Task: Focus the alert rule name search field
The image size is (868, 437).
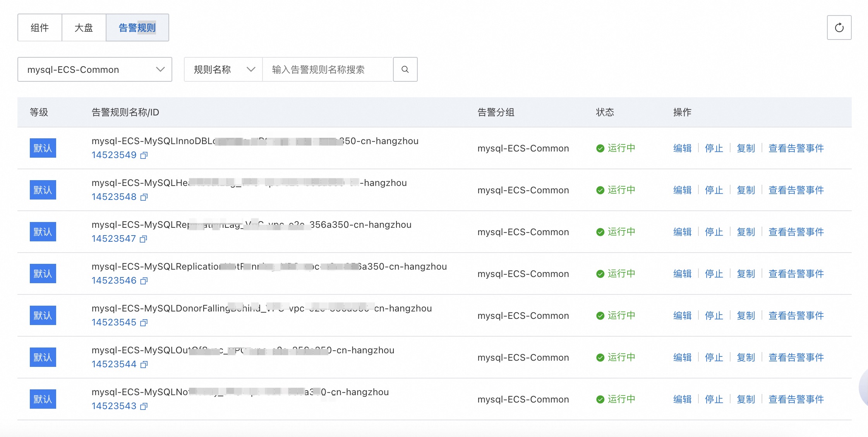Action: [x=328, y=69]
